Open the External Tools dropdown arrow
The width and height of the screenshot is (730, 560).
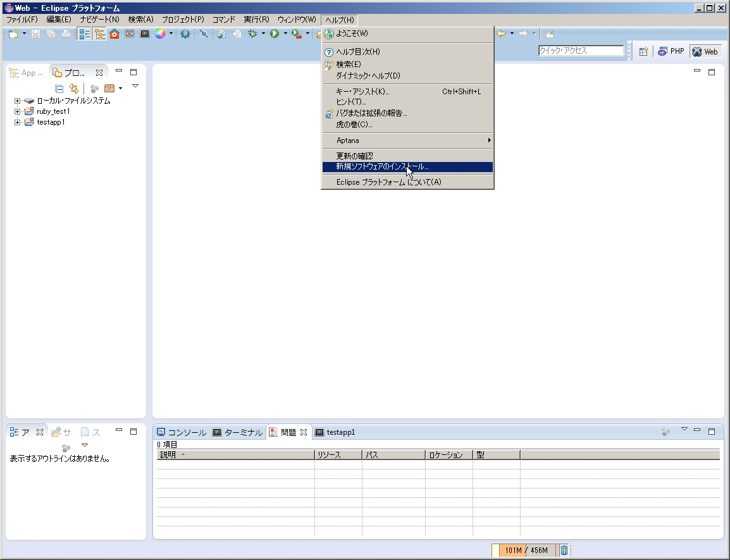click(x=307, y=34)
